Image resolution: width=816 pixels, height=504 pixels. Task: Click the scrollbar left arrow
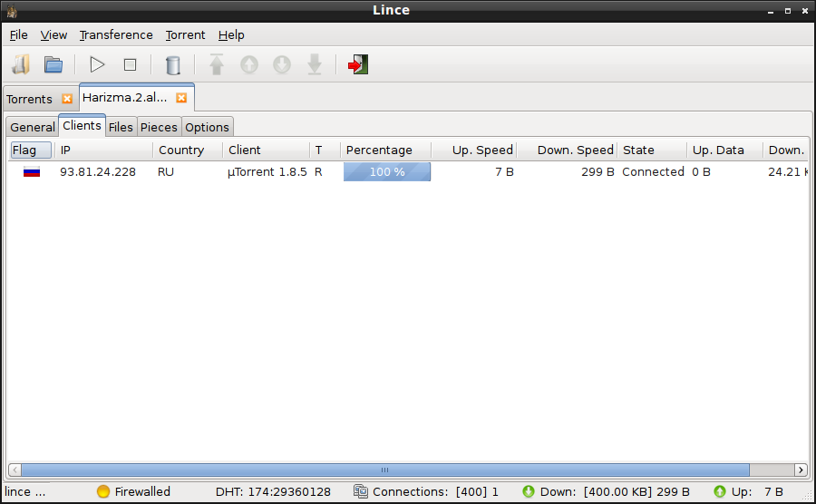coord(15,470)
